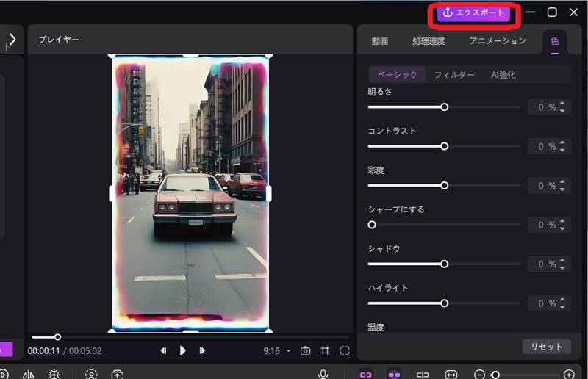
Task: Click the シャドウ slider handle
Action: [445, 264]
